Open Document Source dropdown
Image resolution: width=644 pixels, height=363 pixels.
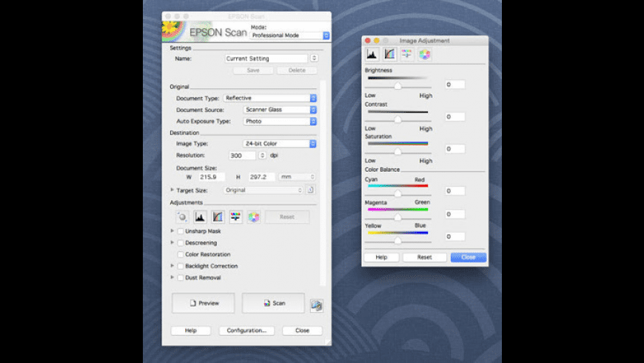coord(280,110)
